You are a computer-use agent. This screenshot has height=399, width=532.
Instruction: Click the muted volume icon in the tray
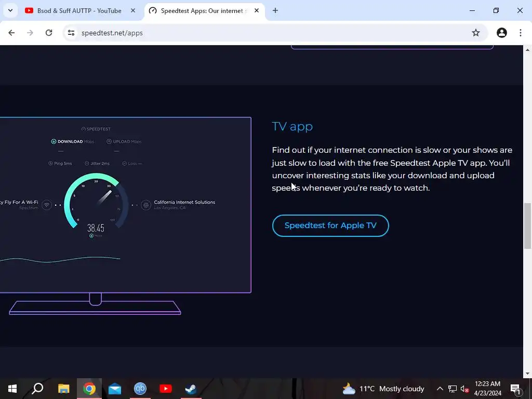[x=464, y=389]
